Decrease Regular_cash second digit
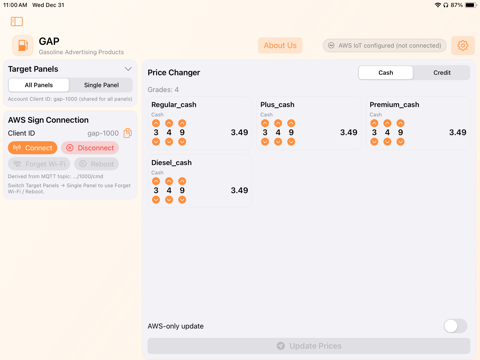The height and width of the screenshot is (360, 480). (x=169, y=142)
